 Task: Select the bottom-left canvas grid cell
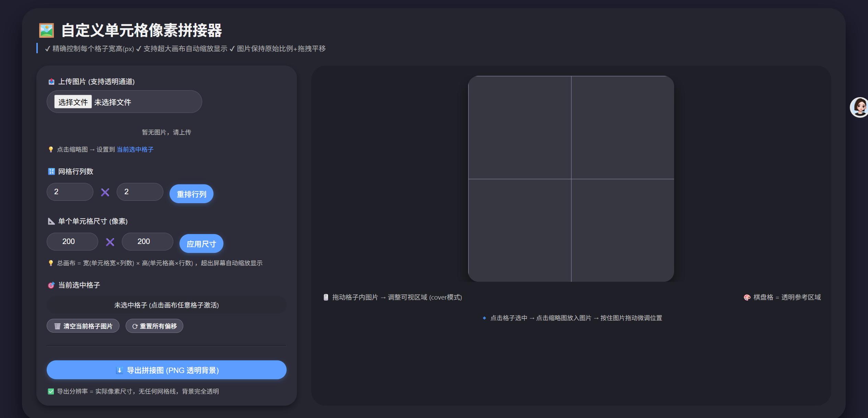click(x=520, y=230)
